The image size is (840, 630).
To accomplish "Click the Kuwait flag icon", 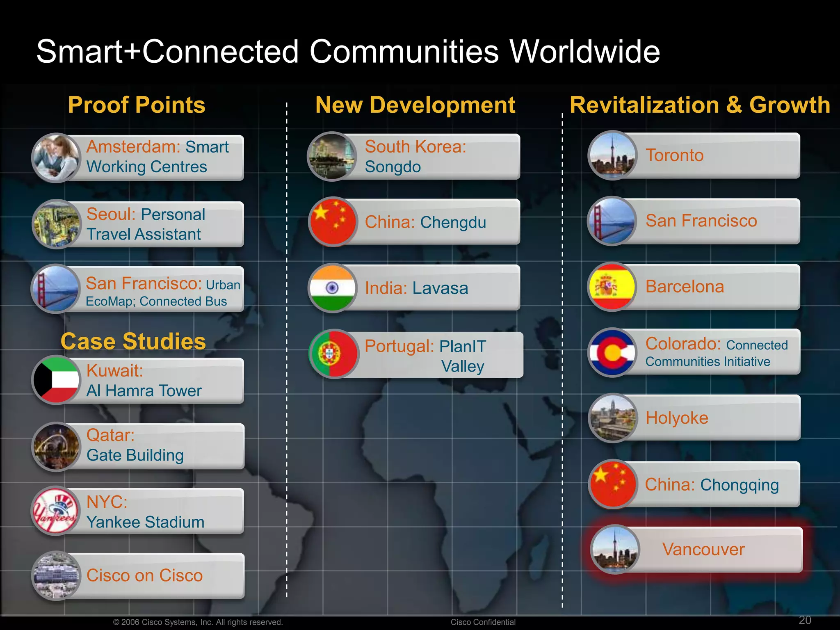I will (x=57, y=380).
